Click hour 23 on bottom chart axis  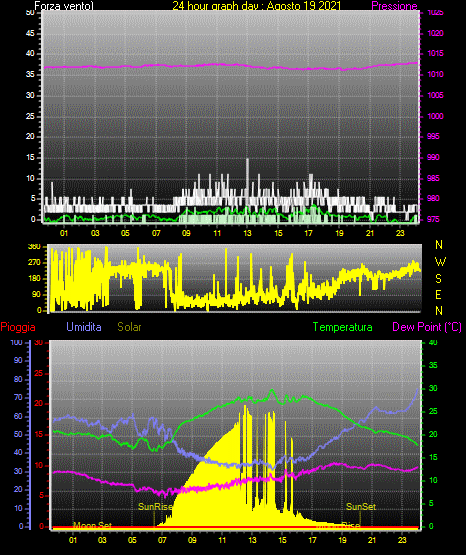[402, 540]
